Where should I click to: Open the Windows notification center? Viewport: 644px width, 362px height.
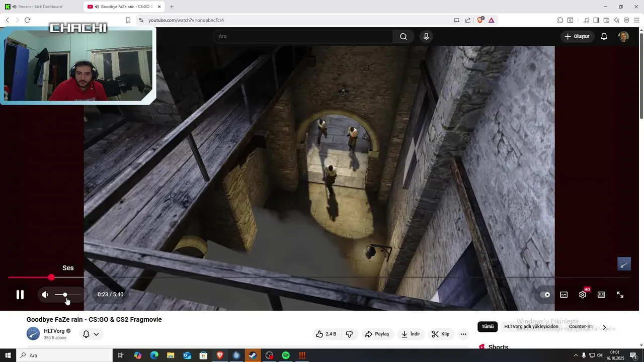[633, 355]
